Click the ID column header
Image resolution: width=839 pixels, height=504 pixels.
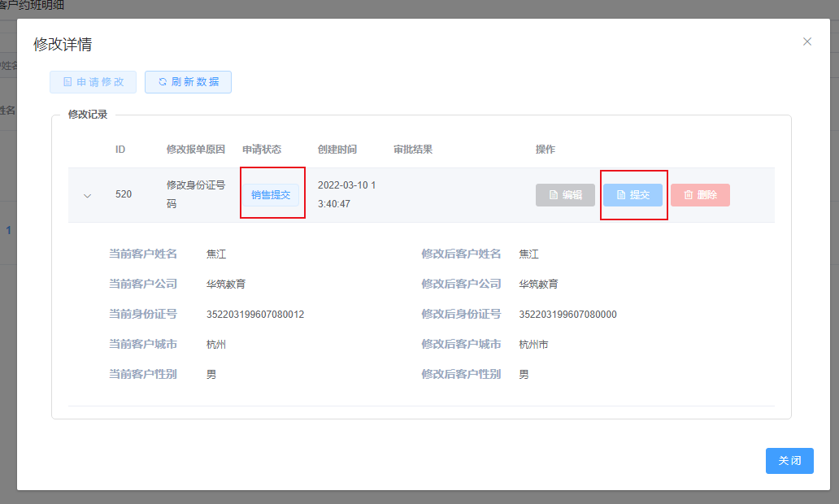point(120,150)
